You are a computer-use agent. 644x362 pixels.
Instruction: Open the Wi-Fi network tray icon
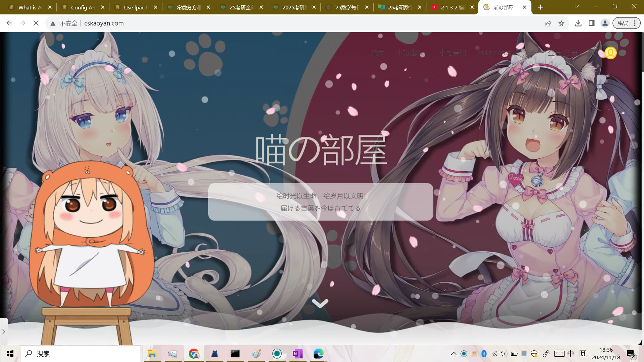click(x=494, y=354)
